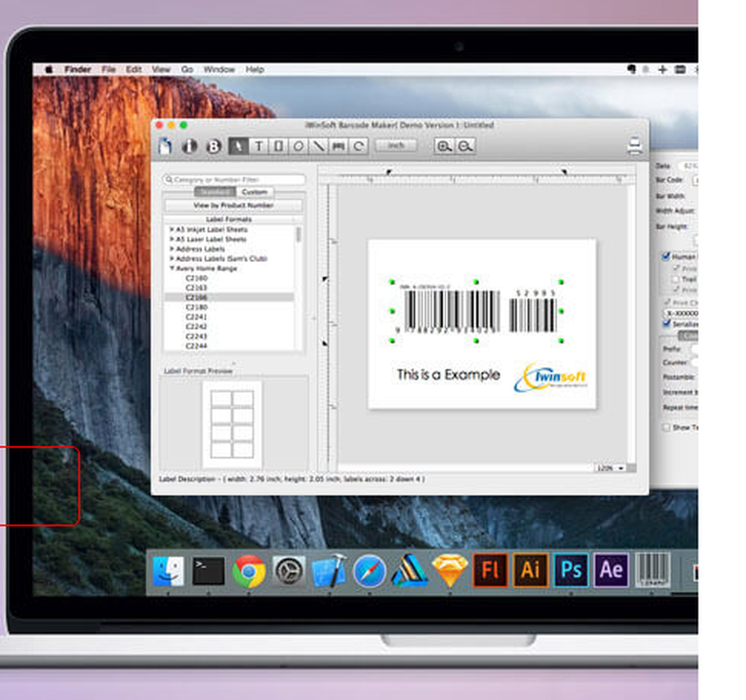Switch to the Custom tab
746x700 pixels.
coord(254,192)
